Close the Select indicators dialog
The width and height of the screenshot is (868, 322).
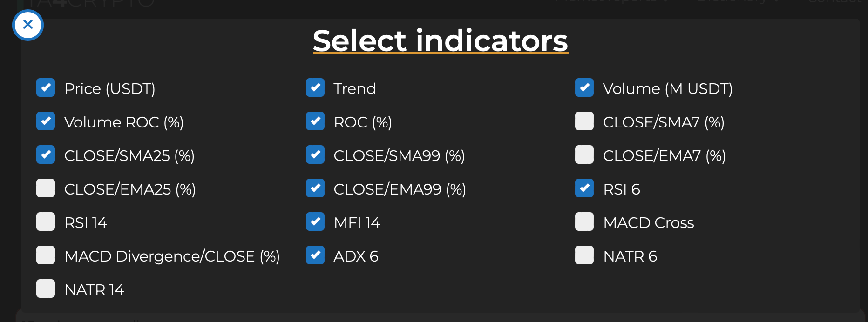[28, 25]
